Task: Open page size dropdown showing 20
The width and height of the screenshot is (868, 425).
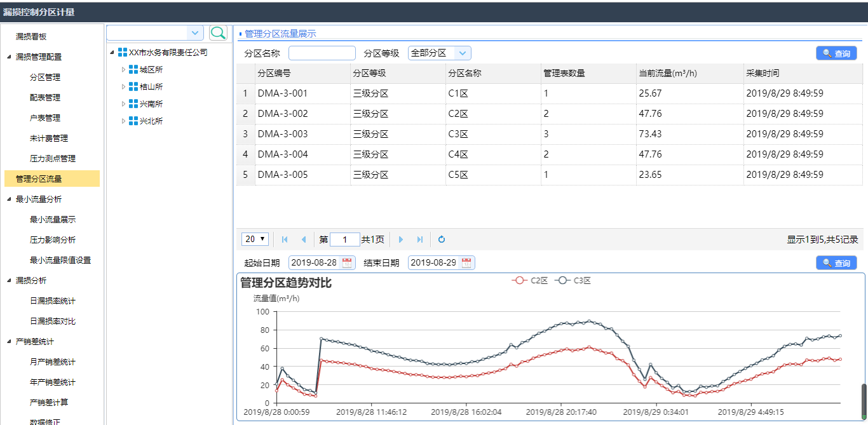Action: coord(255,239)
